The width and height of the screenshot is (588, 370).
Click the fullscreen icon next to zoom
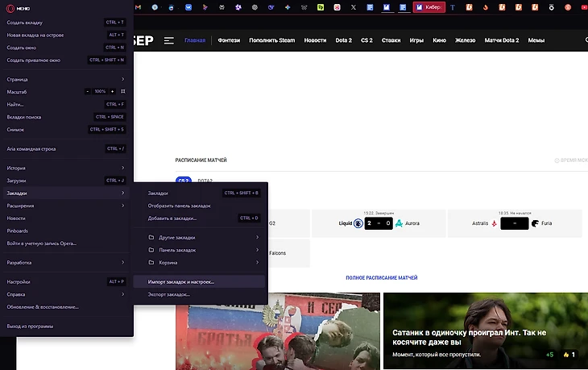(x=123, y=91)
